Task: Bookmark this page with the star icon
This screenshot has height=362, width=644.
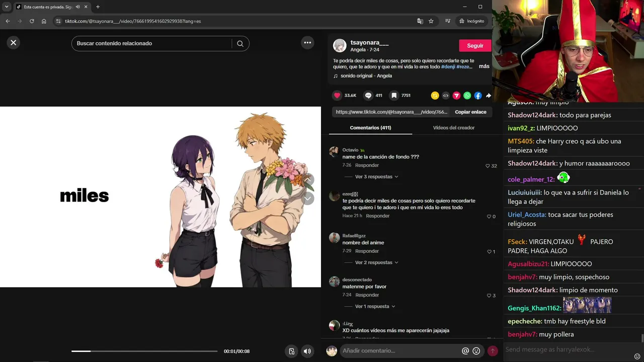Action: [x=431, y=21]
